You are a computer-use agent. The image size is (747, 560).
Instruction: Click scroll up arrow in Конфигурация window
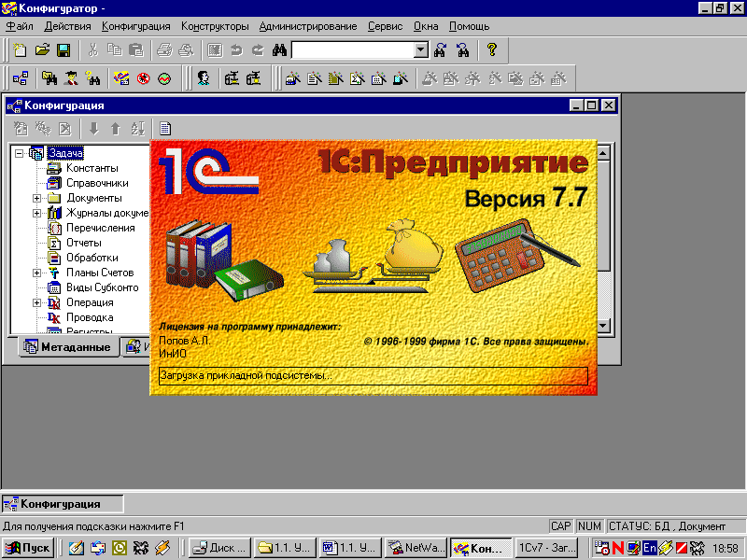[x=602, y=154]
